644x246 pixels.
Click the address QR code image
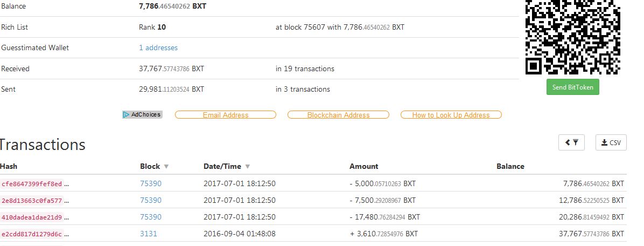573,37
